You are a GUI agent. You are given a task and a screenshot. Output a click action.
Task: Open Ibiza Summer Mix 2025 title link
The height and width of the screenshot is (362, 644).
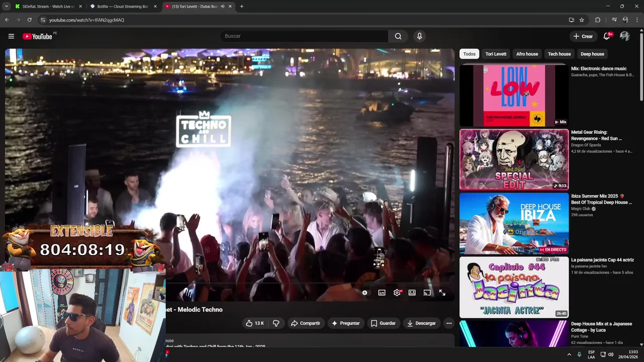pos(601,199)
